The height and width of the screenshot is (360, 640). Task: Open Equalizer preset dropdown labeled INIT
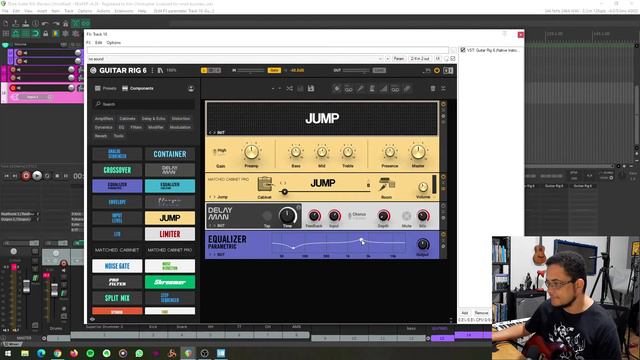[221, 254]
